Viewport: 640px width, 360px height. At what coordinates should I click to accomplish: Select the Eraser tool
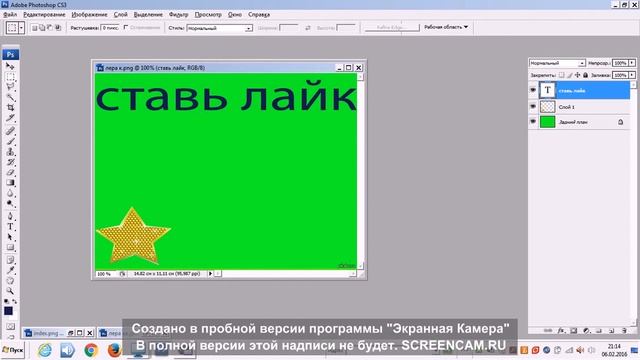click(10, 172)
